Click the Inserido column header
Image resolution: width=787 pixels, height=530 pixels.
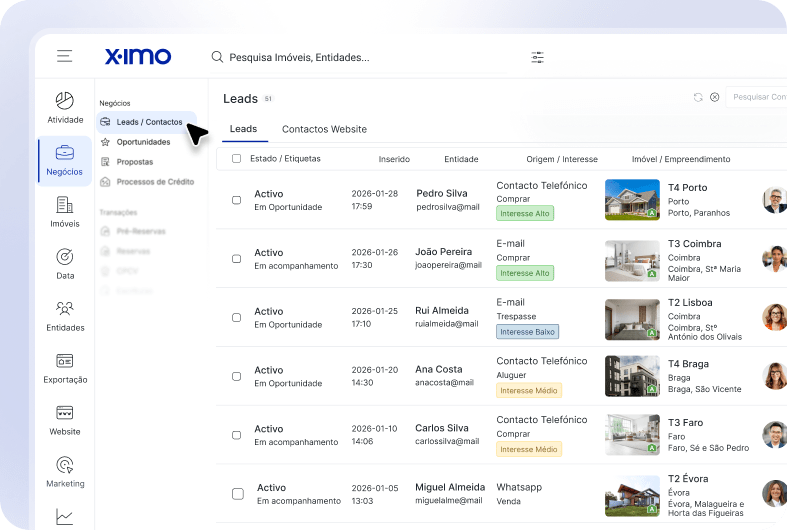point(394,159)
